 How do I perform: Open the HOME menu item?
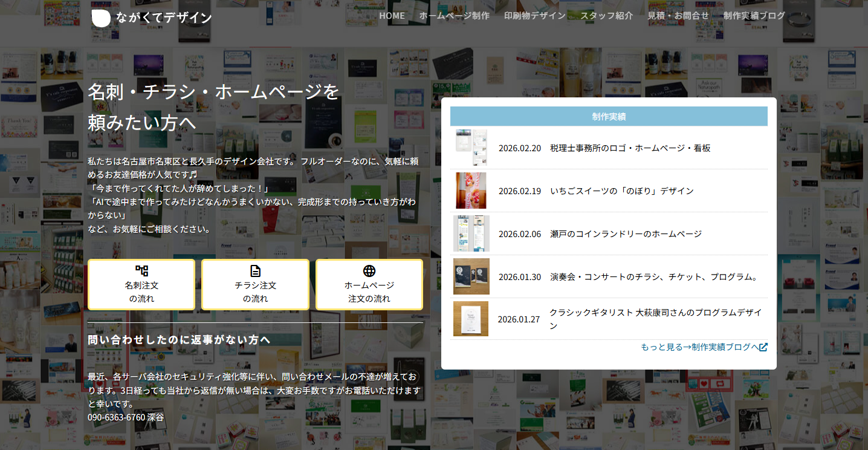tap(392, 16)
